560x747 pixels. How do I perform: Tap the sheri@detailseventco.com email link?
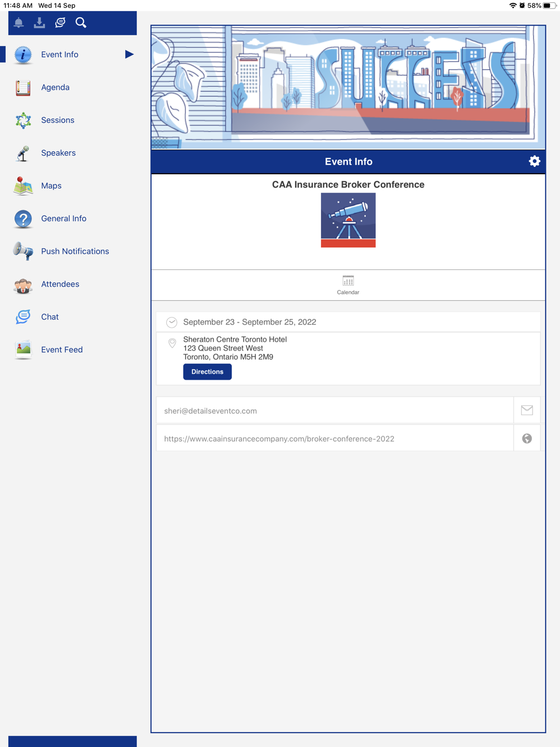(x=211, y=411)
